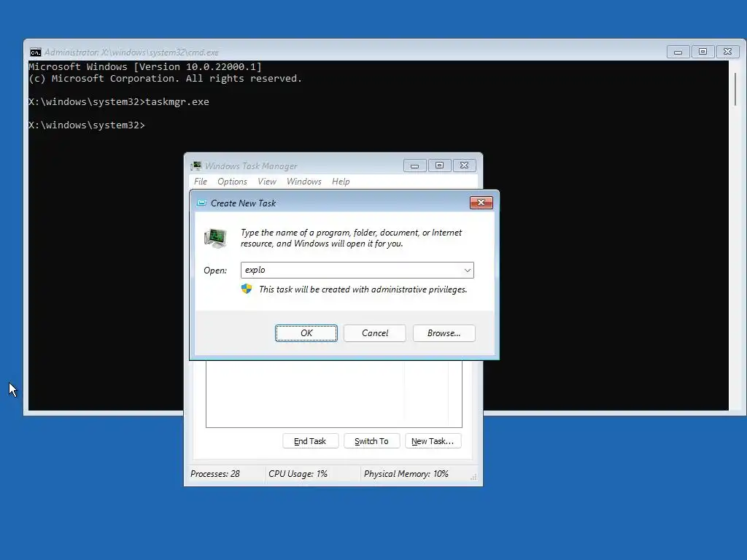Minimize the cmd.exe Administrator window
This screenshot has height=560, width=747.
coord(678,52)
